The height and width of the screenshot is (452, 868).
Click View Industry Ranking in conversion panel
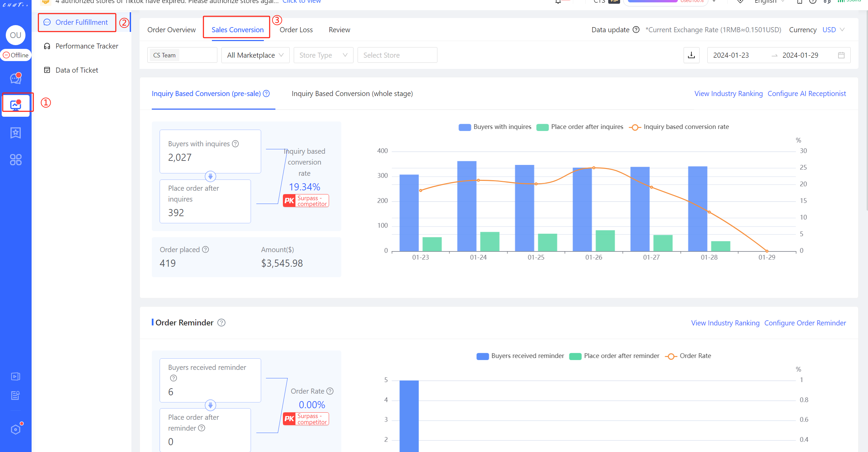728,93
